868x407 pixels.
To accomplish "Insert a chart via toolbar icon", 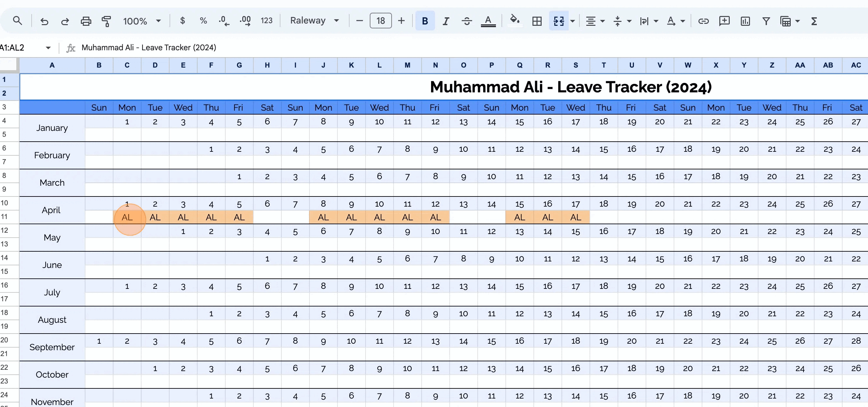I will point(745,21).
